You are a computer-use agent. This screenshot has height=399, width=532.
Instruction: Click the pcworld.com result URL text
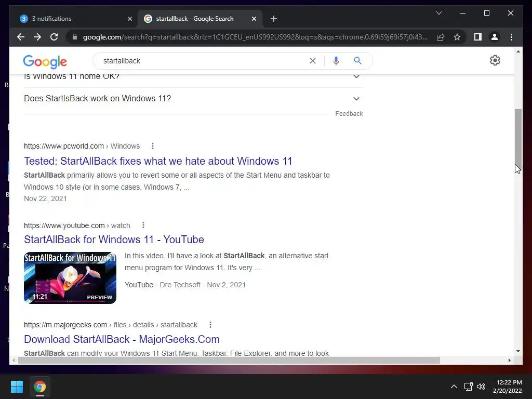82,146
